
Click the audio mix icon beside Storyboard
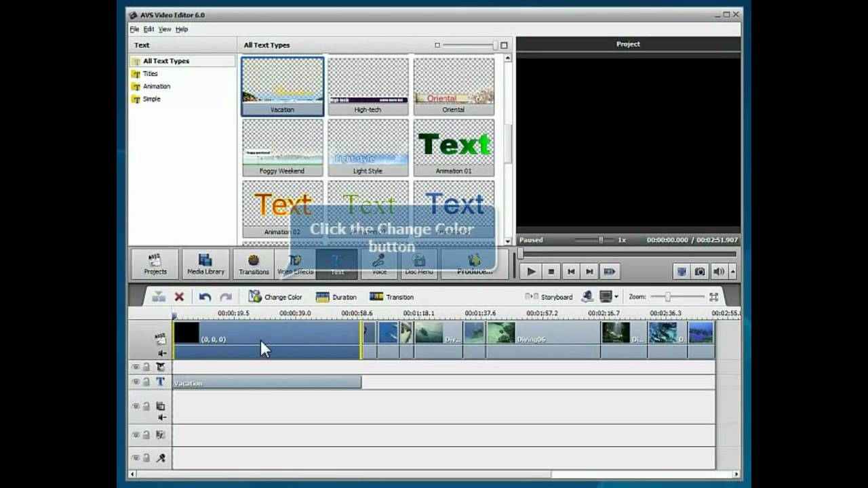point(587,297)
